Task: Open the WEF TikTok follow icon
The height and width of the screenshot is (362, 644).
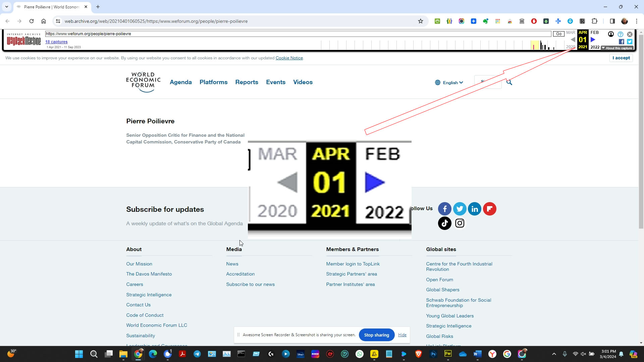Action: (x=444, y=223)
